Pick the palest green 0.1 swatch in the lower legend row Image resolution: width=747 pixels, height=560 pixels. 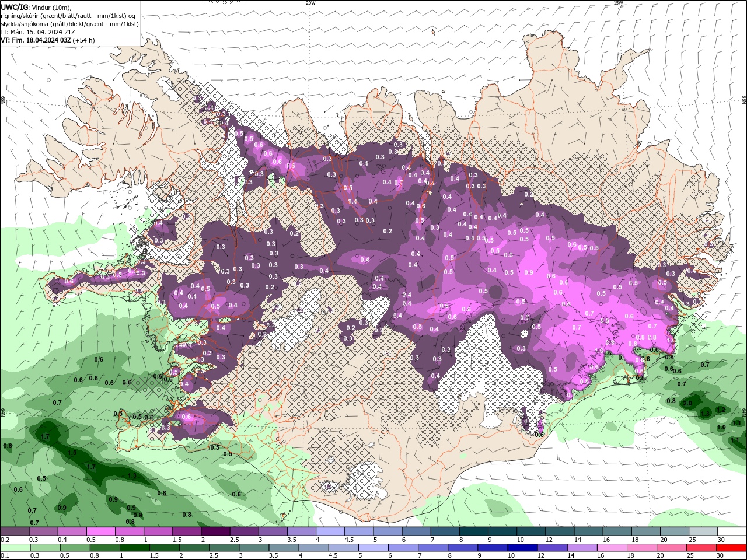[15, 548]
